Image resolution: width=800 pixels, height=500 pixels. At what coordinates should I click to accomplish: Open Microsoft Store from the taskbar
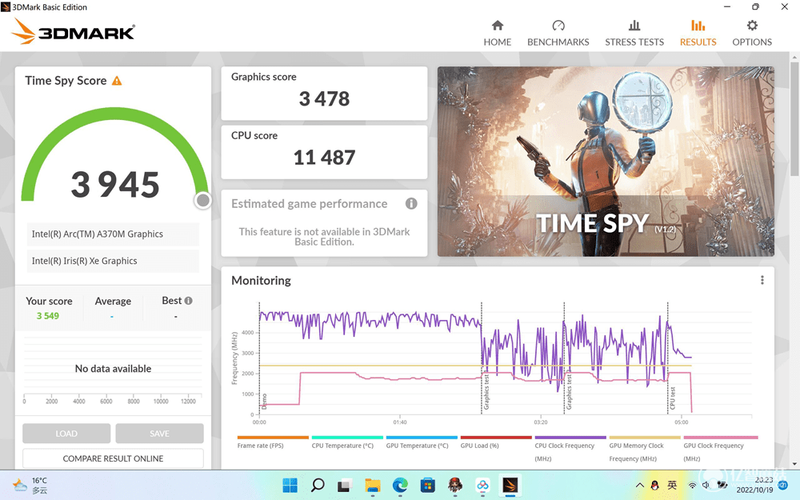428,485
